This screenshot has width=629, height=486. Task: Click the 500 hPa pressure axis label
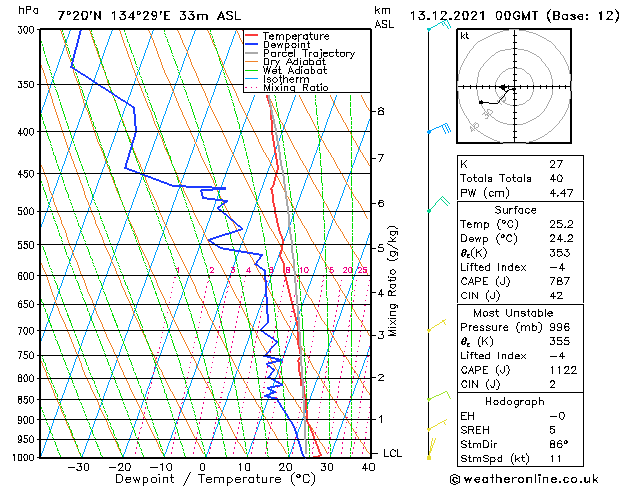(27, 211)
